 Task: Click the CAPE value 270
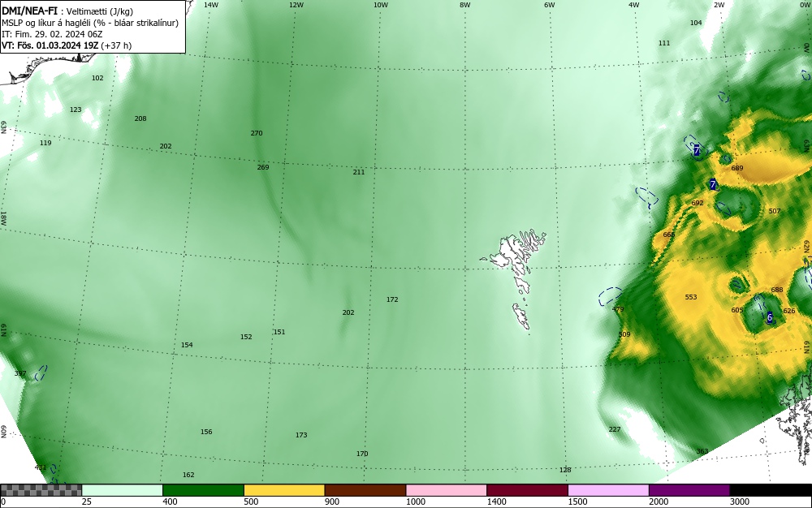[x=257, y=133]
